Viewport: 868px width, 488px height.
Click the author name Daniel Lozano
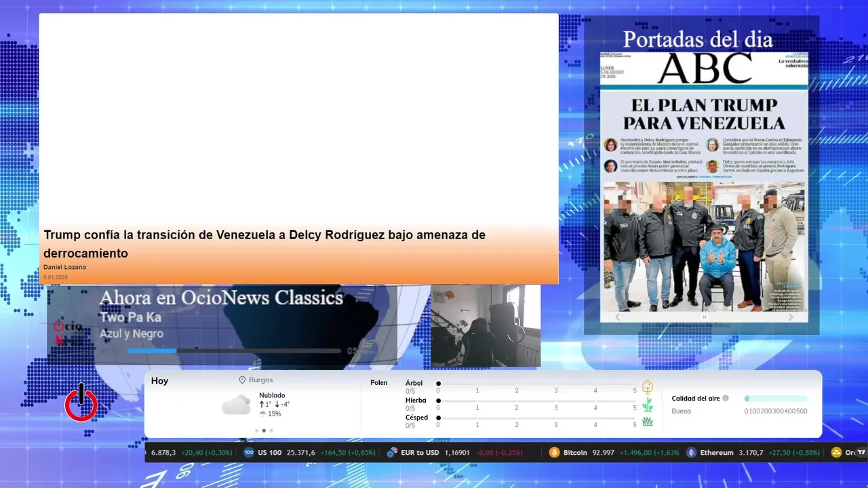tap(64, 267)
